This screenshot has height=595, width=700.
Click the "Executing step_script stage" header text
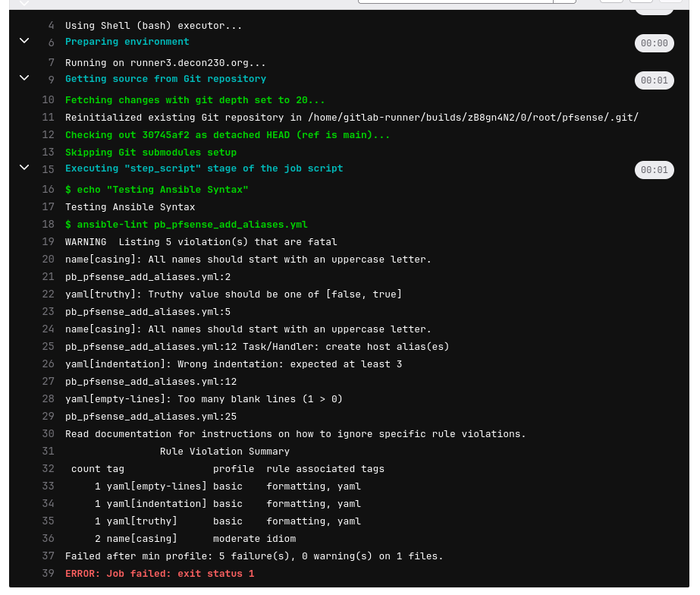click(205, 168)
